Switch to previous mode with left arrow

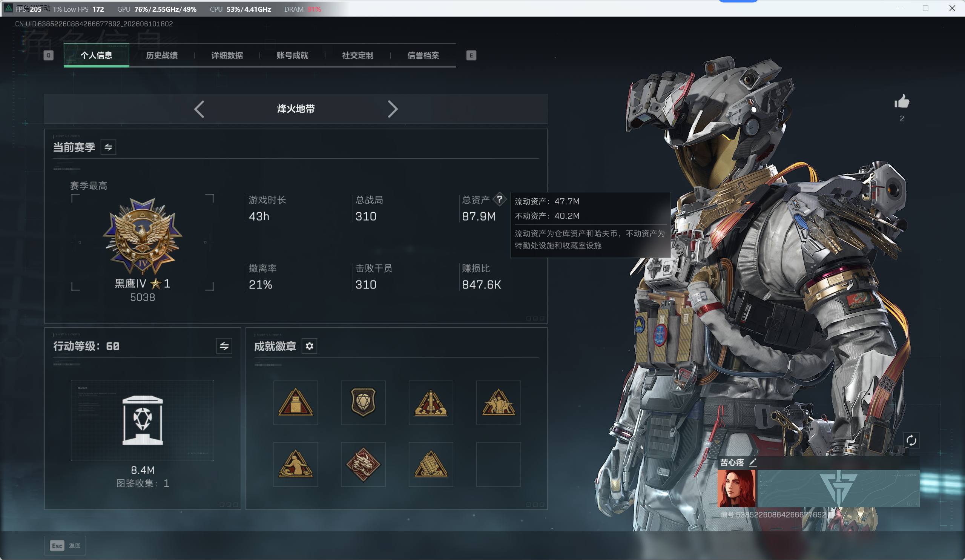pos(199,109)
